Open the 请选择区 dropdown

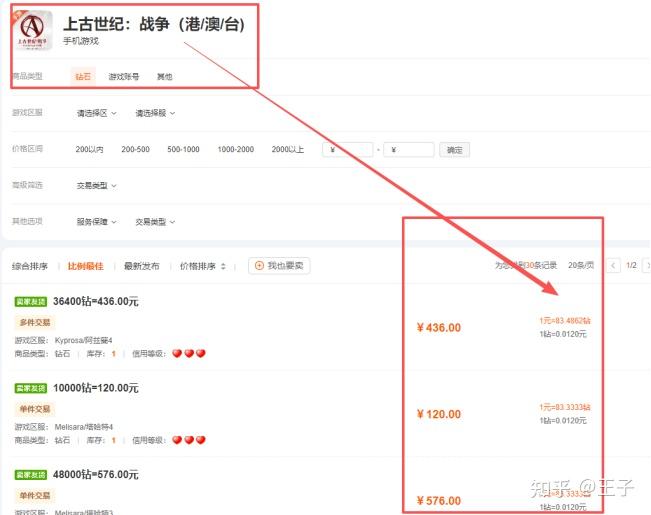click(x=96, y=113)
